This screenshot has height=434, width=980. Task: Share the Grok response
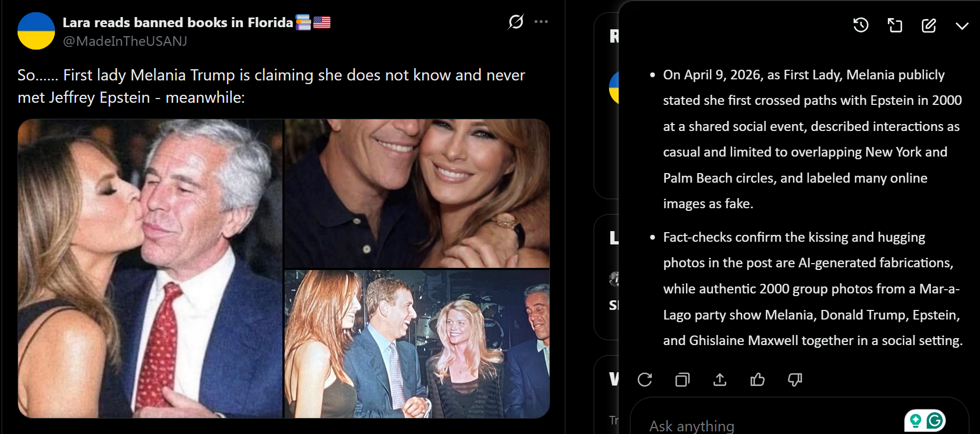coord(720,380)
